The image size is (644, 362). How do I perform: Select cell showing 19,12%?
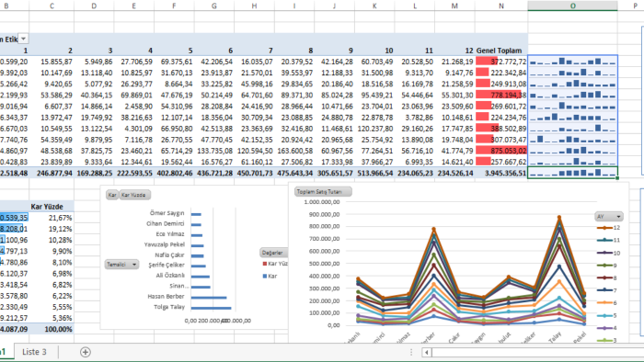point(52,229)
